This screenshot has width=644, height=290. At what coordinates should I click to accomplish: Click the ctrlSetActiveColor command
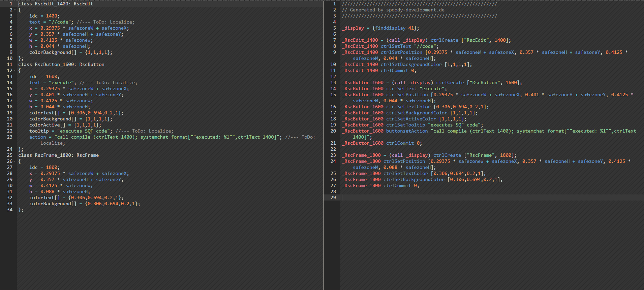coord(411,119)
